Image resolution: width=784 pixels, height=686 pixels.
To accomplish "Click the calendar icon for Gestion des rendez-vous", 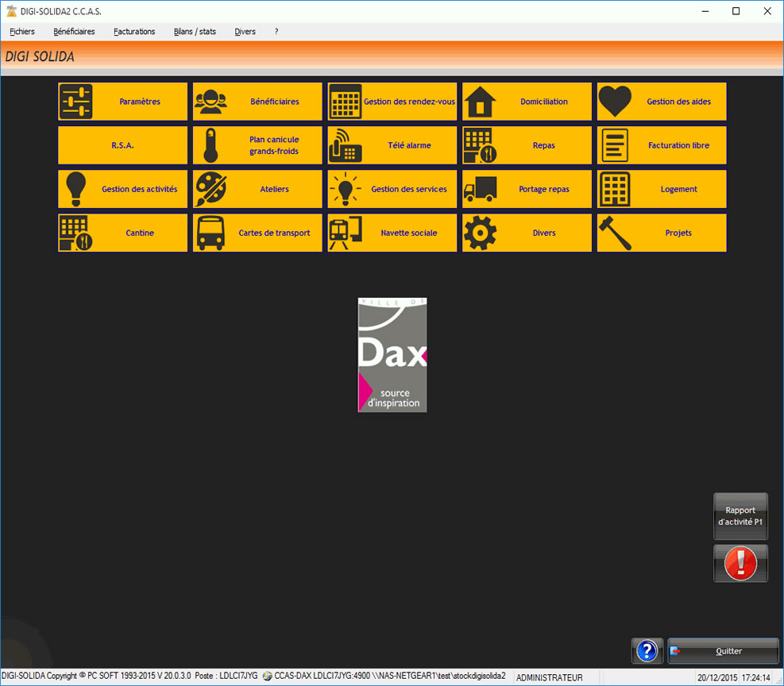I will tap(346, 102).
